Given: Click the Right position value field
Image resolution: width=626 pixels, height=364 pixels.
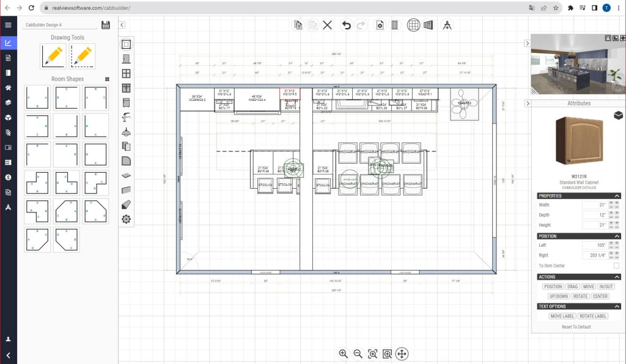Looking at the screenshot, I should 594,255.
